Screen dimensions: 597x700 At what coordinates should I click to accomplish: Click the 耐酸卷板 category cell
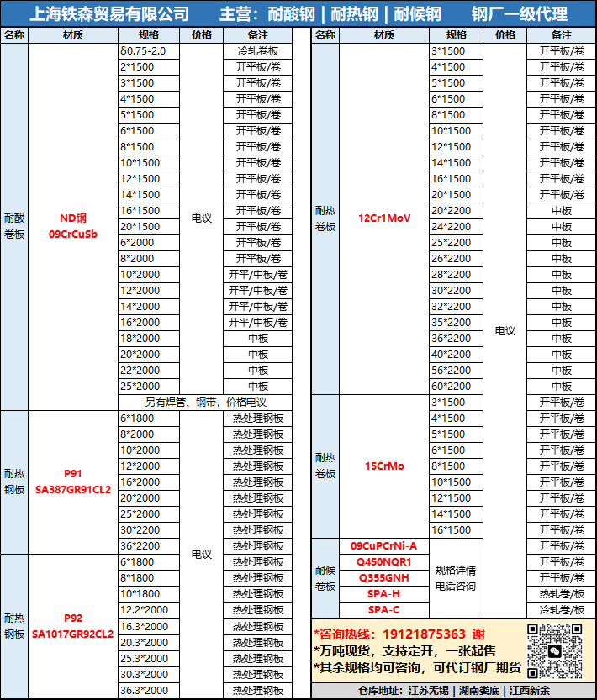click(14, 226)
